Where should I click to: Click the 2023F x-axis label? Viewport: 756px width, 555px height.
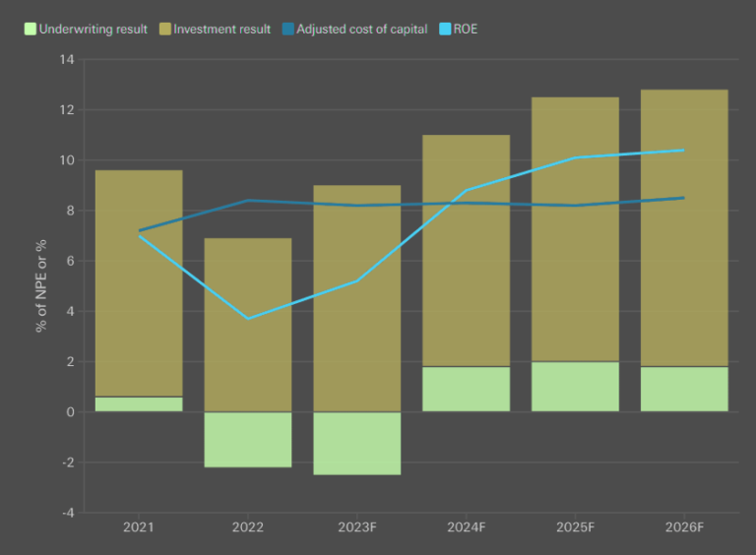357,527
